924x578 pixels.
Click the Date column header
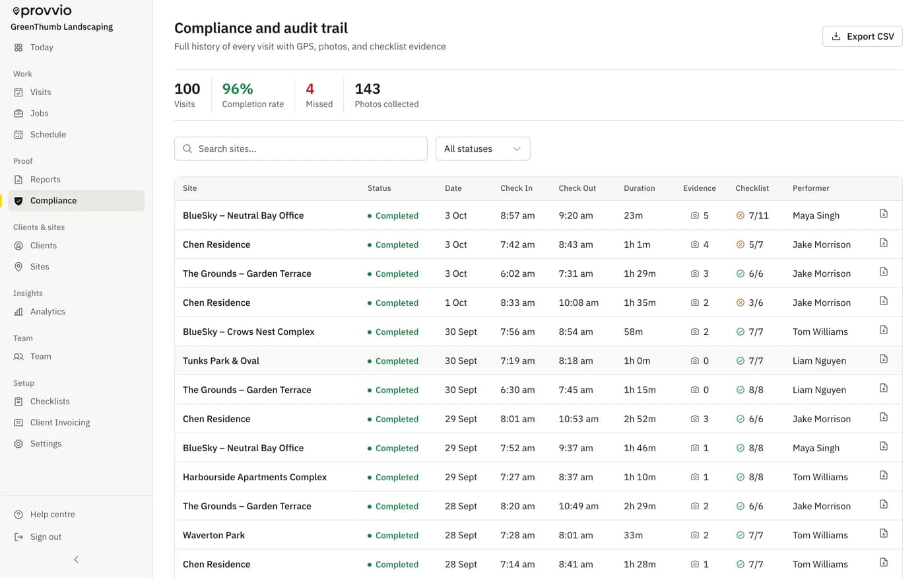453,188
